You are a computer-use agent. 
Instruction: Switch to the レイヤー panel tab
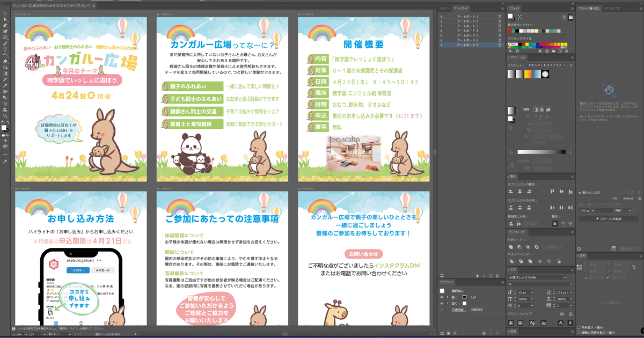[444, 9]
